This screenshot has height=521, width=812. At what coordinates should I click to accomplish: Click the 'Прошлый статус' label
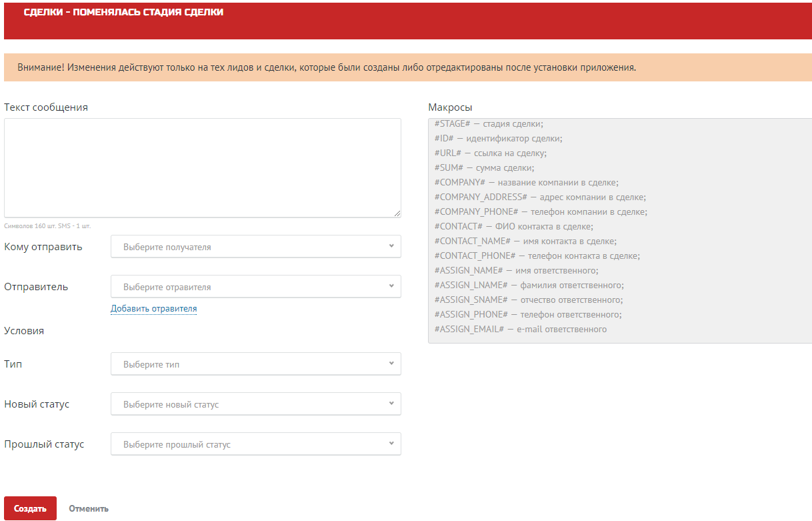point(44,444)
